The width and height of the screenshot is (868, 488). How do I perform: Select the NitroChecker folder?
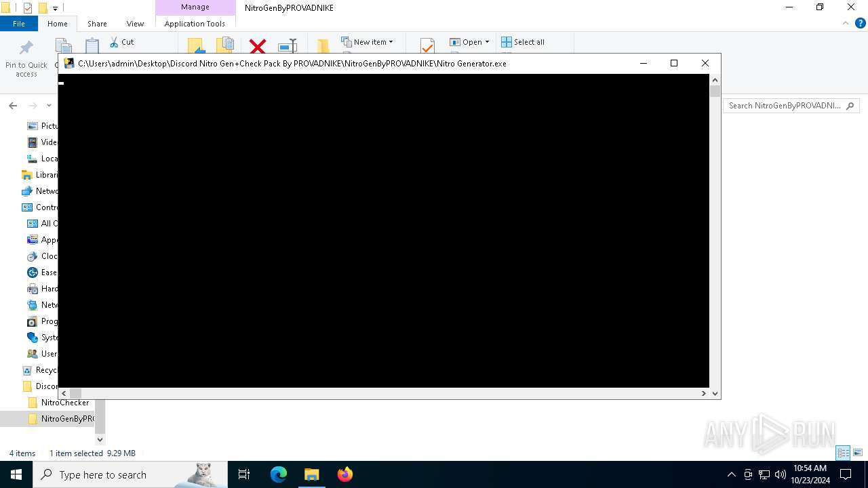(58, 403)
